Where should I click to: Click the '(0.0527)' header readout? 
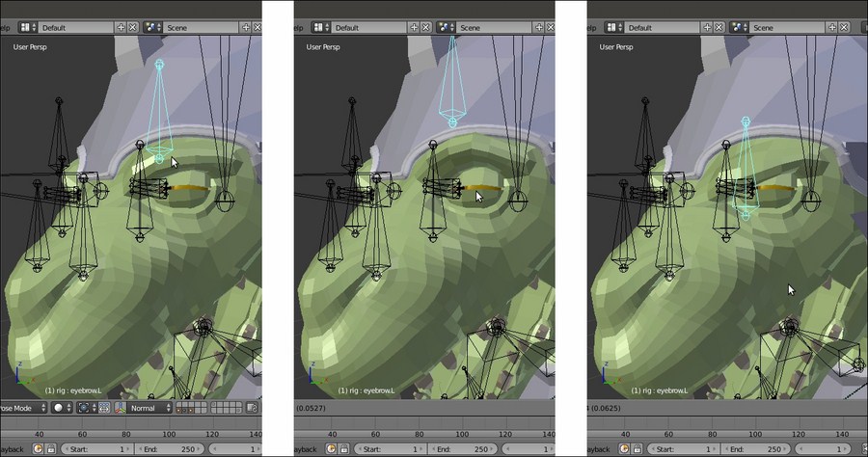click(311, 408)
